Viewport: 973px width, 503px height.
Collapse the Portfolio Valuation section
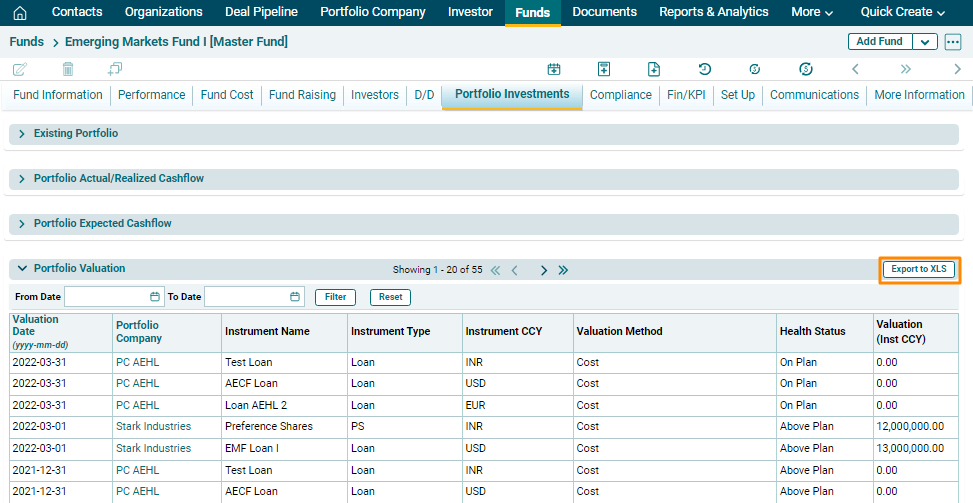tap(22, 269)
